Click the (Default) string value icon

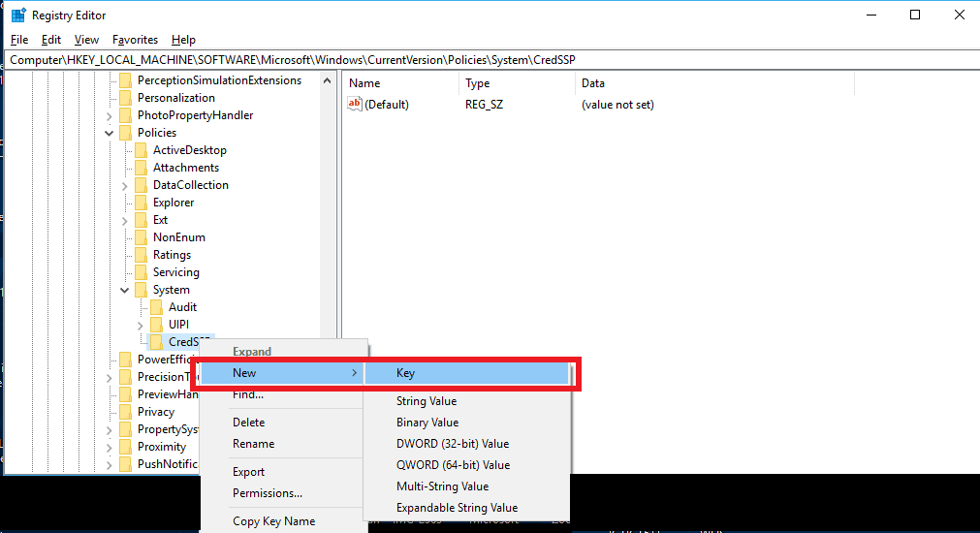(355, 105)
